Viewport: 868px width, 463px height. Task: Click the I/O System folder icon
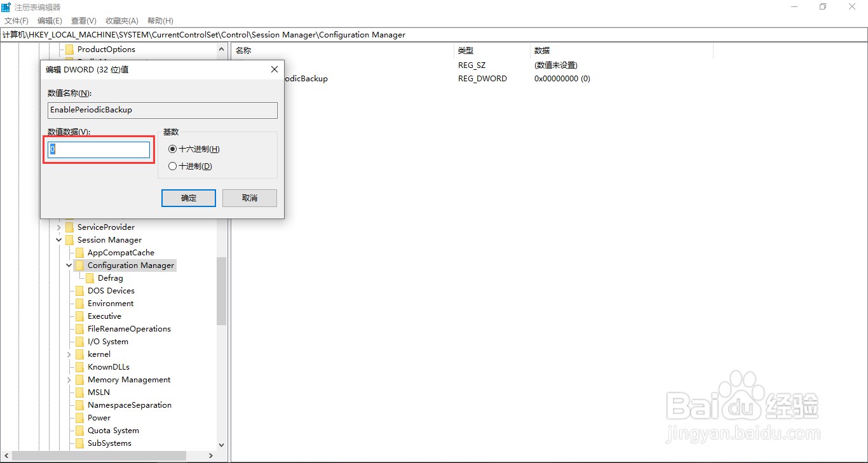(79, 342)
